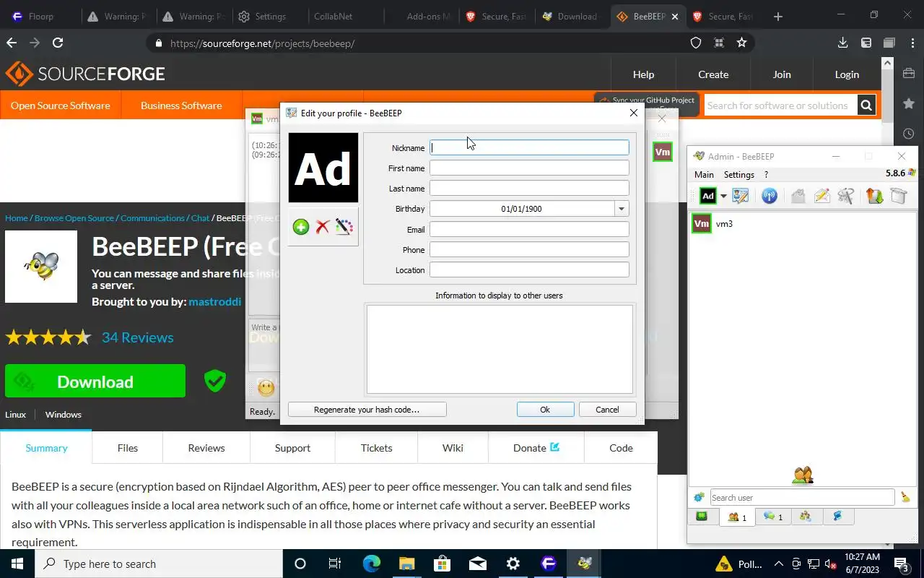Remove profile picture with the red X icon
The width and height of the screenshot is (924, 578).
[x=323, y=227]
